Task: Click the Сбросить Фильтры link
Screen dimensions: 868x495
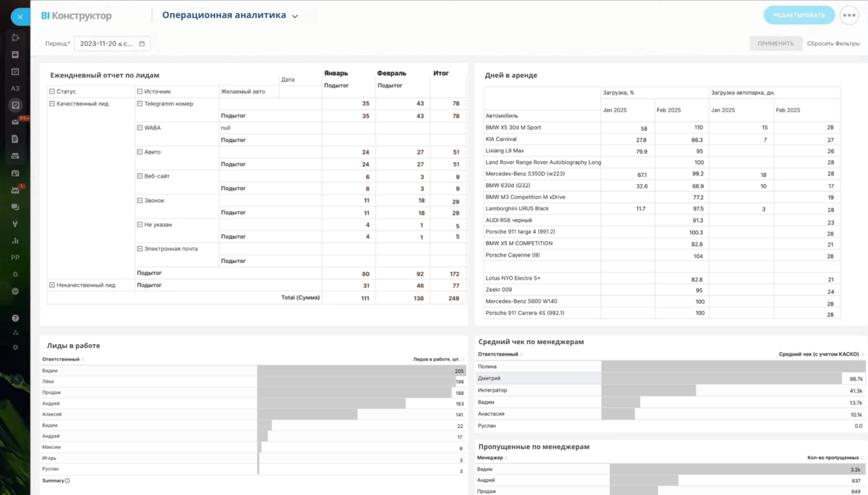Action: (833, 43)
